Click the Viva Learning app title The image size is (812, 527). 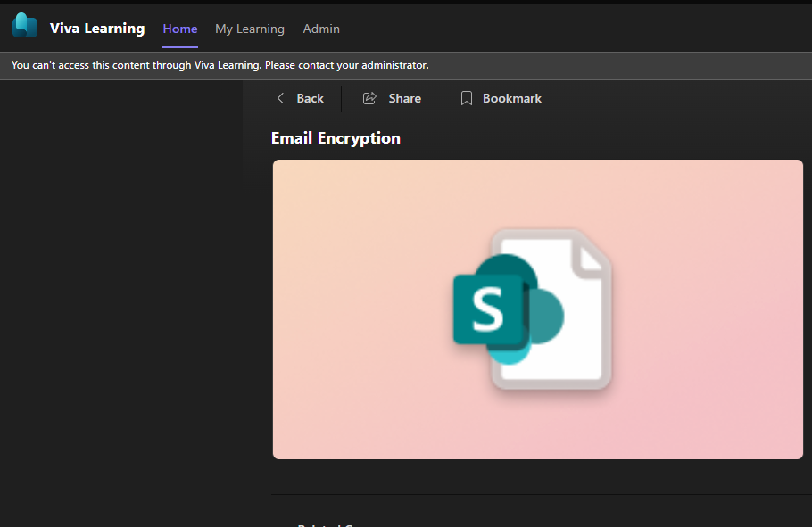(97, 29)
